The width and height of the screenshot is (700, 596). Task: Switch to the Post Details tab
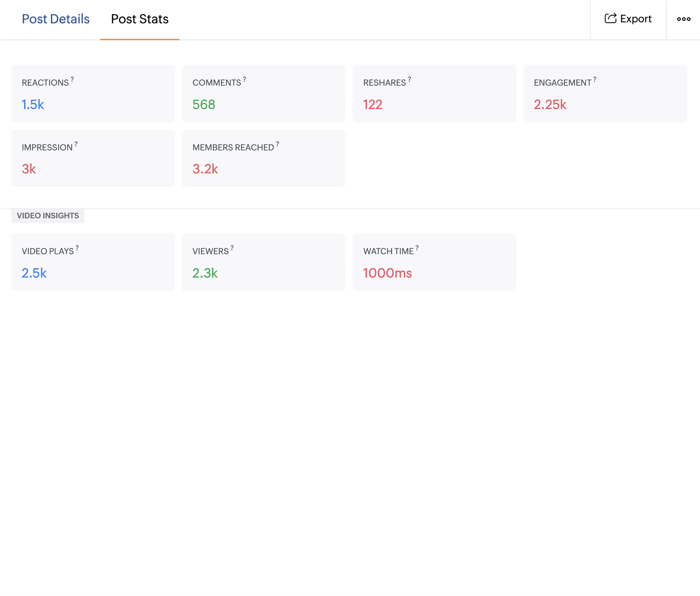click(x=55, y=19)
